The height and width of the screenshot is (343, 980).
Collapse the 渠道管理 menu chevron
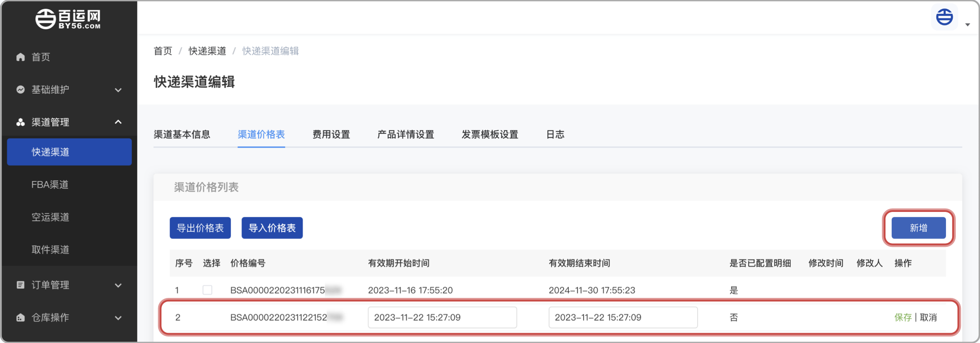tap(118, 122)
